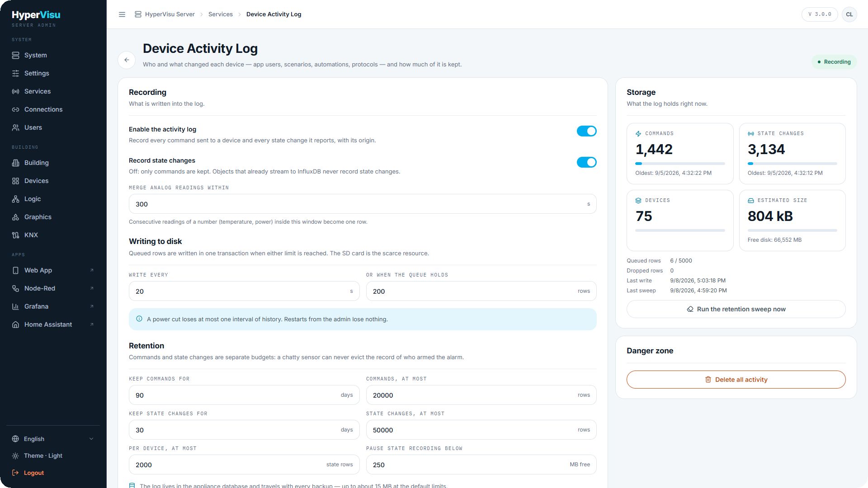Click the sun theme icon
The width and height of the screenshot is (868, 488).
[15, 456]
